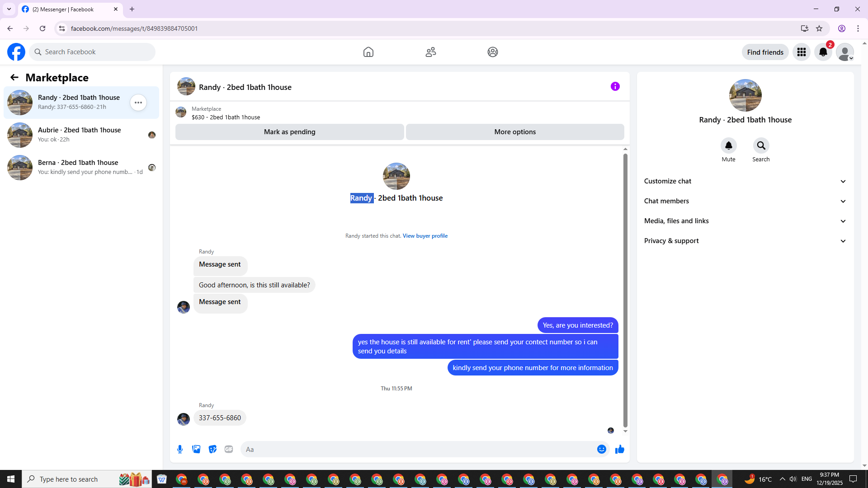Image resolution: width=868 pixels, height=488 pixels.
Task: Send a thumbs-up like
Action: pos(620,449)
